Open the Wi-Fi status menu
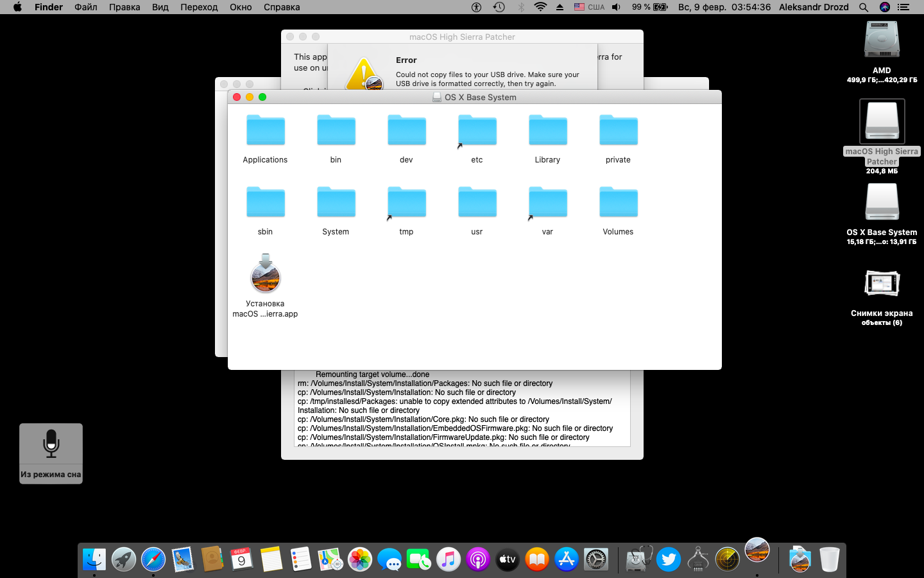Screen dimensions: 924x578 [x=541, y=7]
